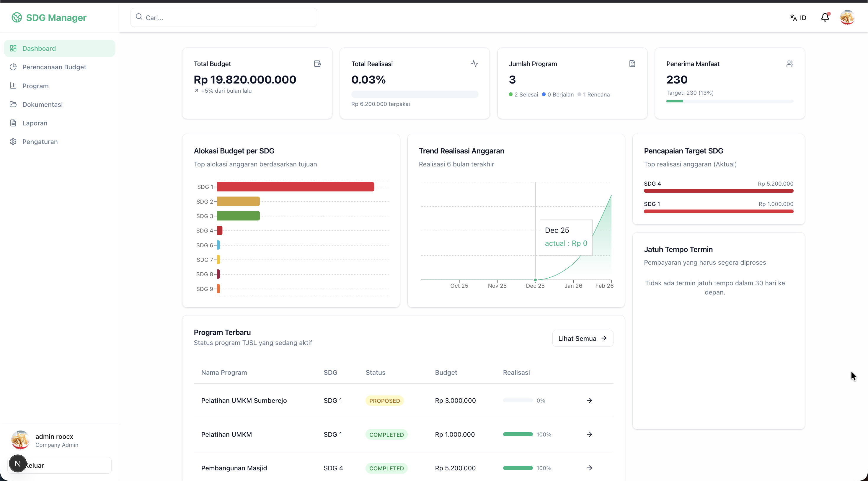
Task: Open Perencanaan Budget in the sidebar
Action: click(x=54, y=67)
